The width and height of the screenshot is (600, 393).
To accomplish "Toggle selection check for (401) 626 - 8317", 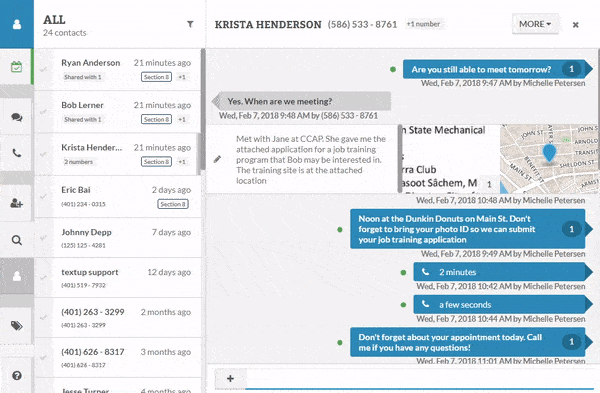I will coord(44,357).
